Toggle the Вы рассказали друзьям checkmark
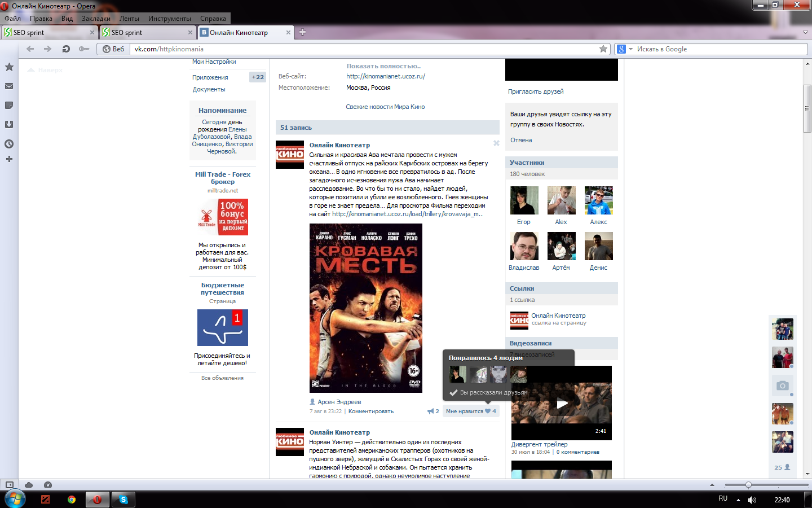The width and height of the screenshot is (812, 508). [x=453, y=393]
